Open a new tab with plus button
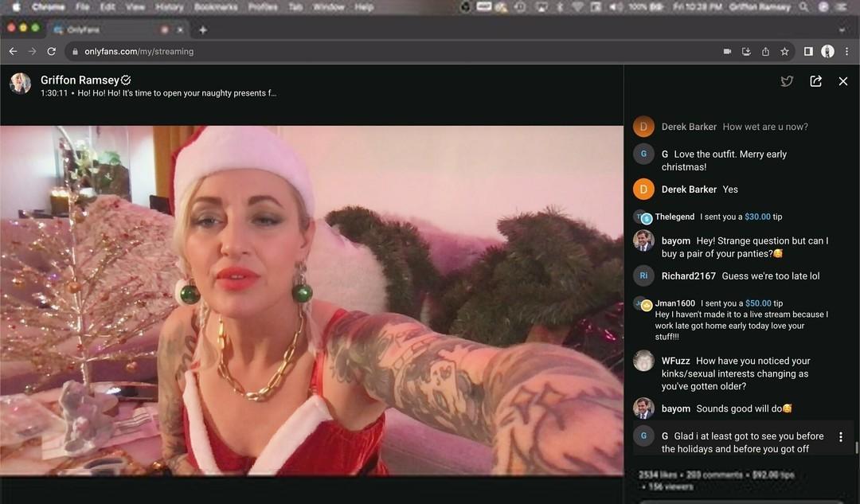 tap(203, 30)
